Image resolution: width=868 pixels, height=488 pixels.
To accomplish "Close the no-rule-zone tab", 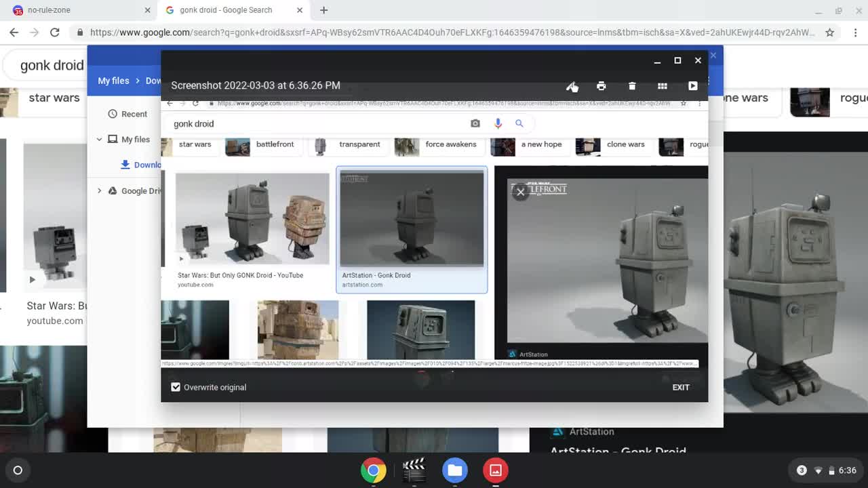I will (147, 10).
